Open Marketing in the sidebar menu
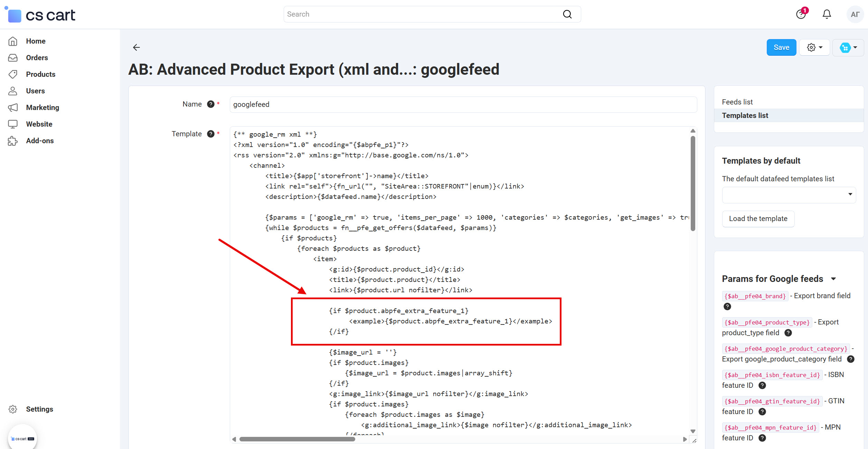Screen dimensions: 868x449 43,108
